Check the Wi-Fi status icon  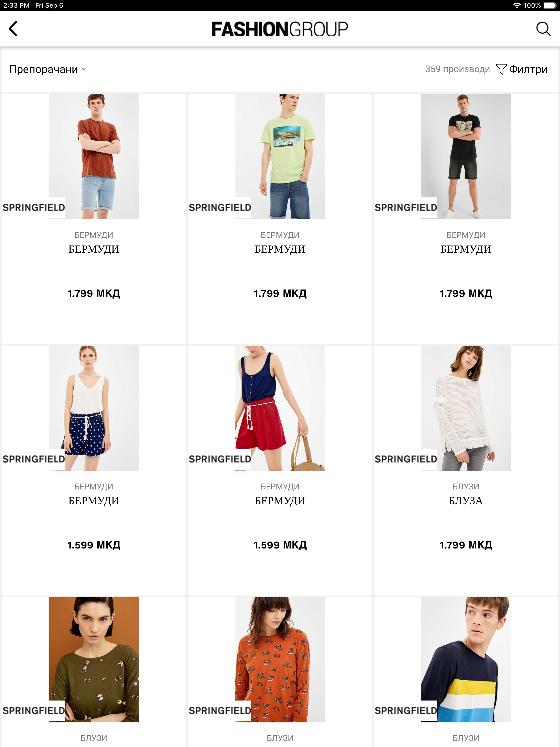coord(517,5)
